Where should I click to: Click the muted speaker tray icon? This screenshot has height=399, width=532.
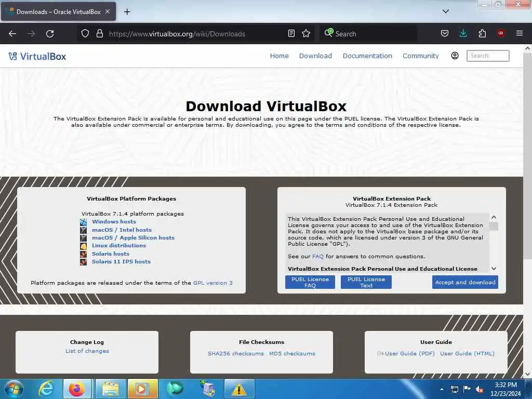point(480,390)
